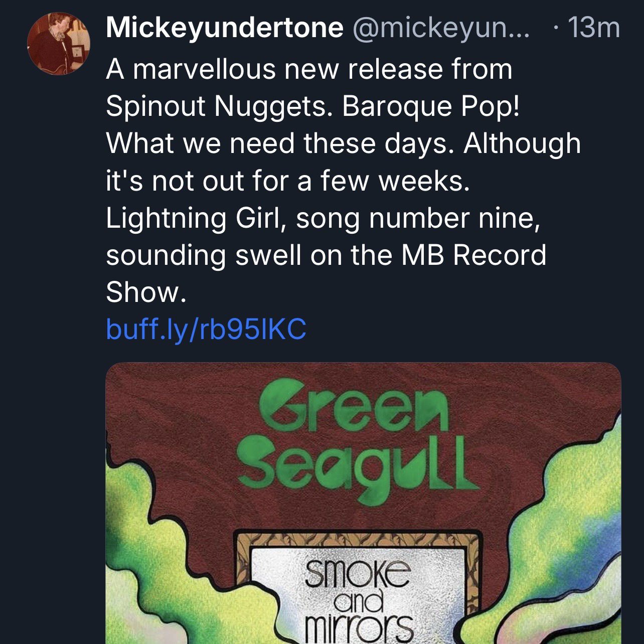This screenshot has height=644, width=644.
Task: Click the Mickeyundertone display name
Action: pos(224,28)
